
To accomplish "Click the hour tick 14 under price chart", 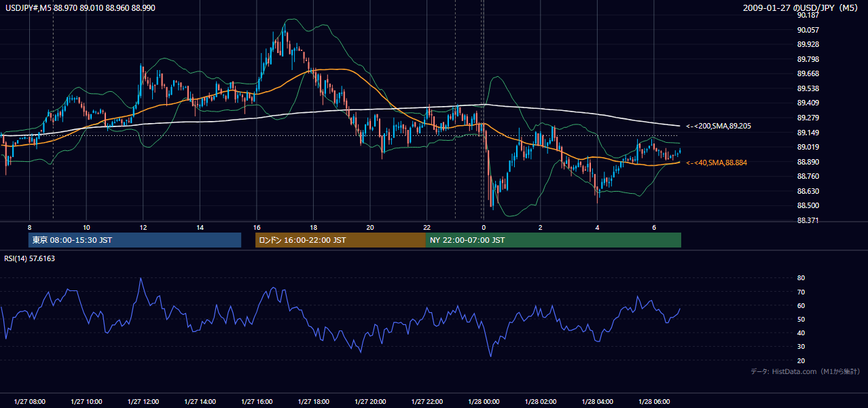I will pos(200,227).
